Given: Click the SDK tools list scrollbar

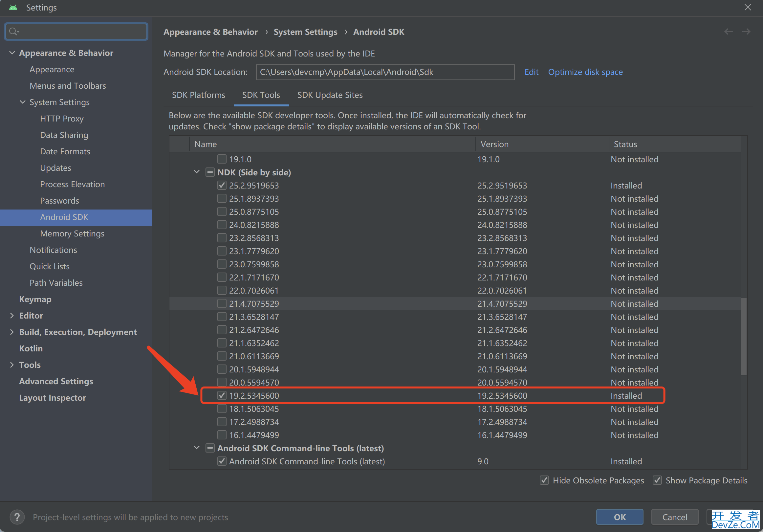Looking at the screenshot, I should point(744,336).
